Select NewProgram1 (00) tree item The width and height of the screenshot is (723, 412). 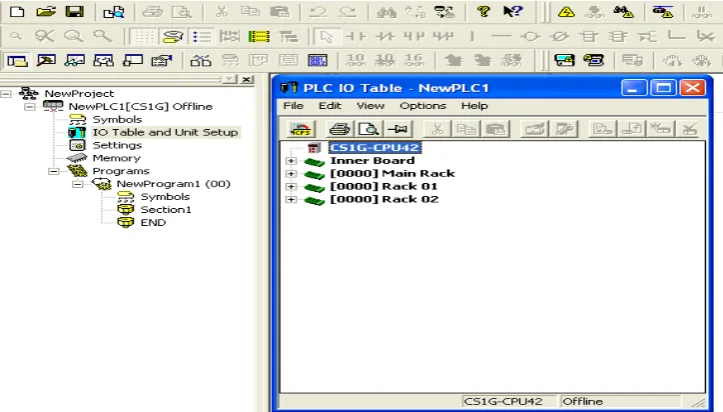[173, 184]
